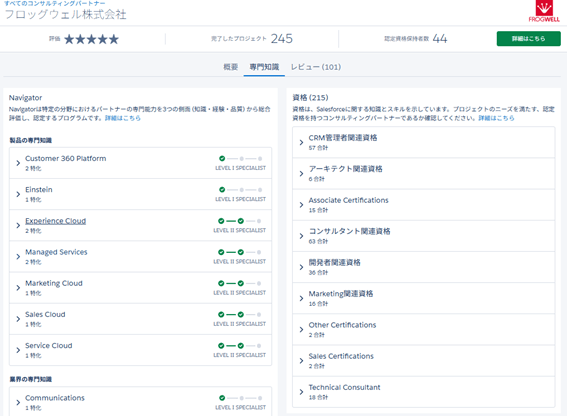Expand the Communications industry row chevron
This screenshot has width=567, height=416.
pyautogui.click(x=18, y=402)
